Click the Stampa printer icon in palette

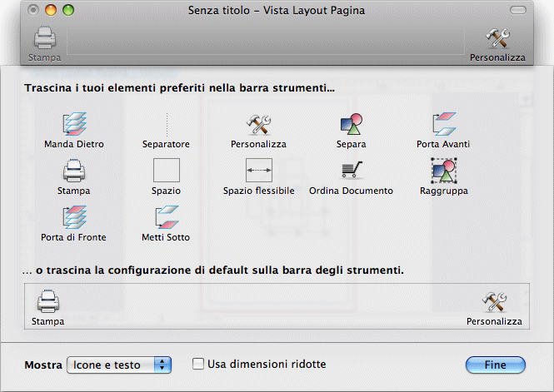pyautogui.click(x=74, y=171)
